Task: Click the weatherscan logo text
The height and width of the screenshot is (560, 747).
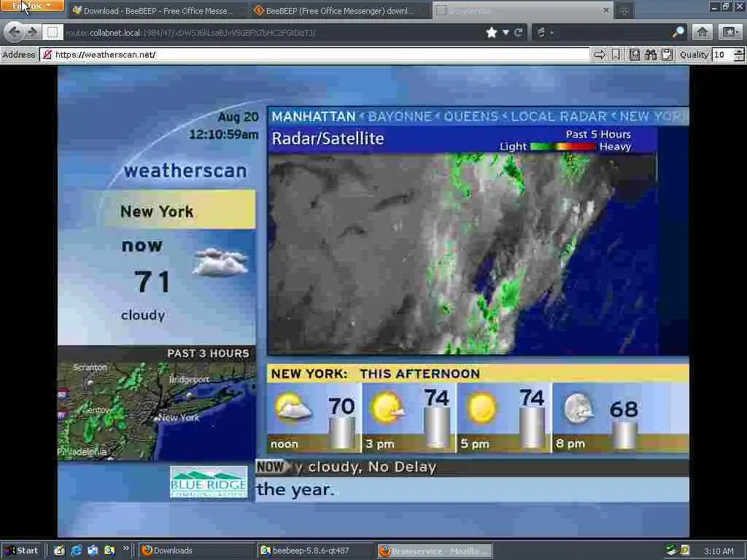Action: coord(185,170)
